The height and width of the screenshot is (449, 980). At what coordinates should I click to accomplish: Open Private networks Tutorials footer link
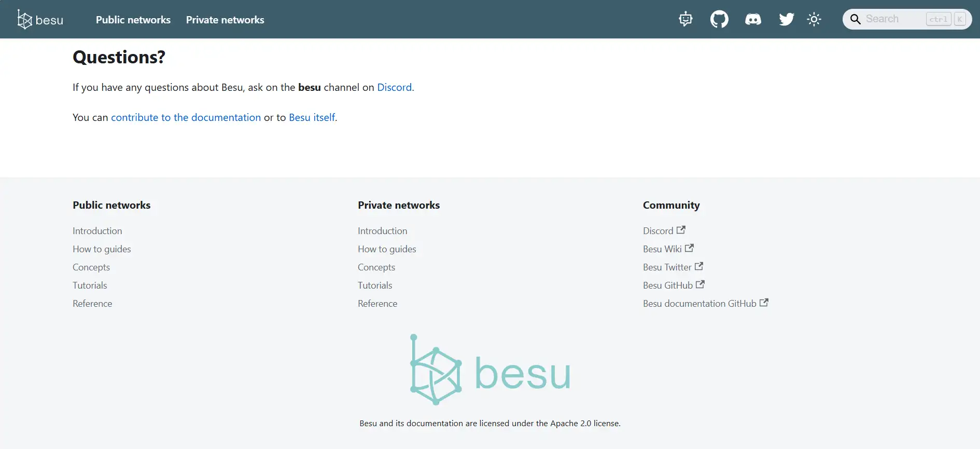375,285
